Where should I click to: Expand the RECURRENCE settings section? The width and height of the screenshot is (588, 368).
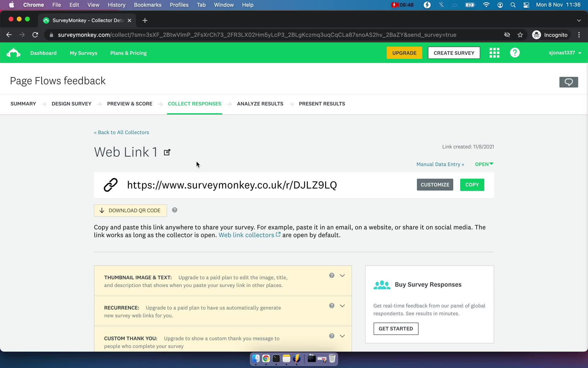tap(342, 306)
